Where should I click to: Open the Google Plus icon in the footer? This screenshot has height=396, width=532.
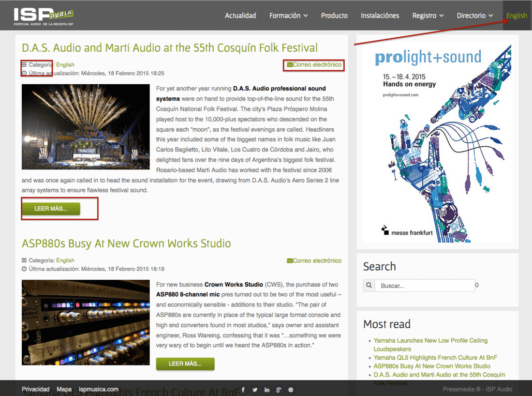pos(279,390)
